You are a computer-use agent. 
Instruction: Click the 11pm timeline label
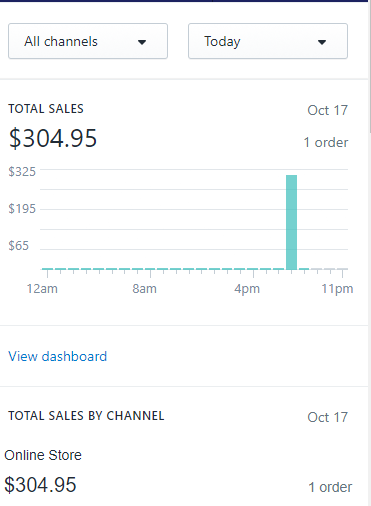337,289
